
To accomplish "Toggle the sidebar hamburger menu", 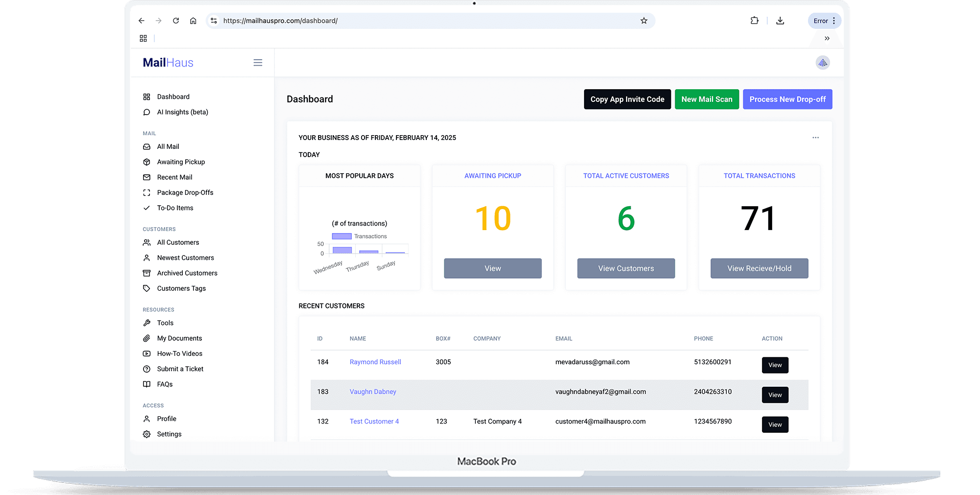I will point(258,63).
